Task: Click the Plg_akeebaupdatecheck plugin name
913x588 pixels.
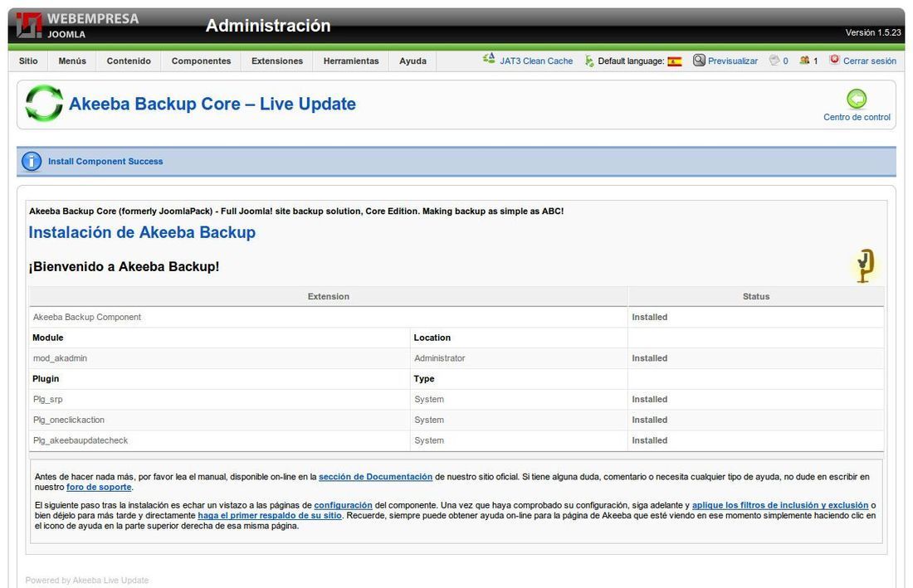Action: 81,441
